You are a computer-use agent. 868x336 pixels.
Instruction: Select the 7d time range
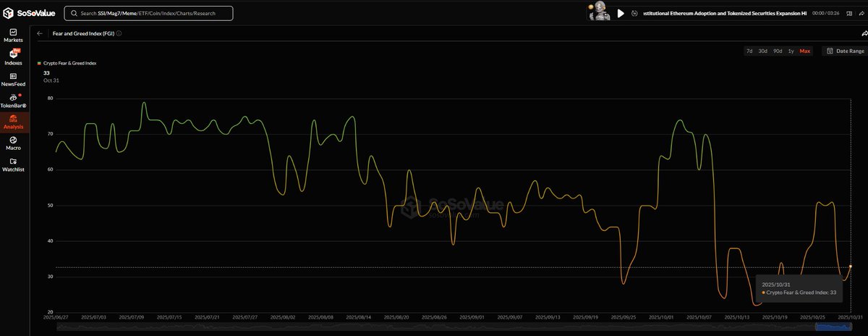749,51
